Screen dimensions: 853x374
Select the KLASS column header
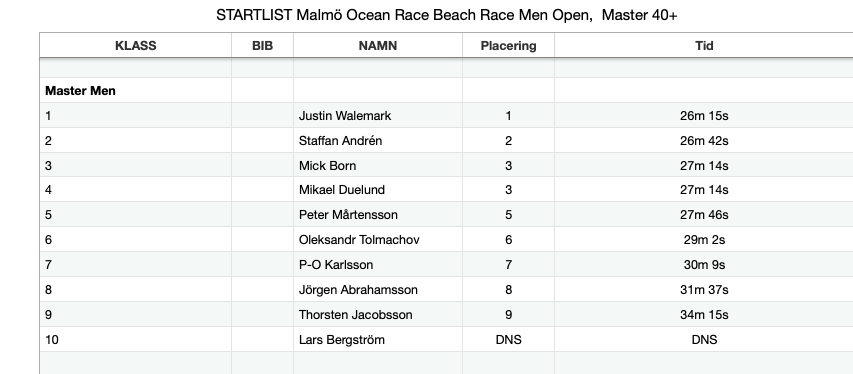click(x=135, y=45)
